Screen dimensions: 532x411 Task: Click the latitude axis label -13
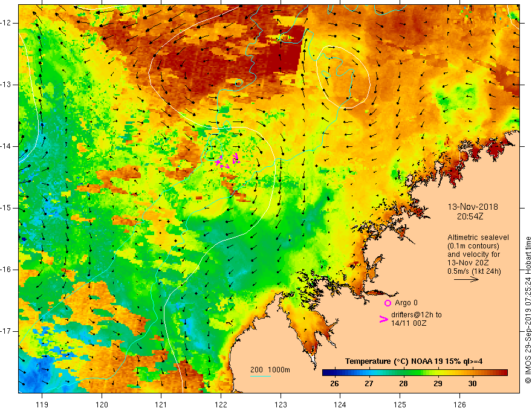pyautogui.click(x=6, y=85)
